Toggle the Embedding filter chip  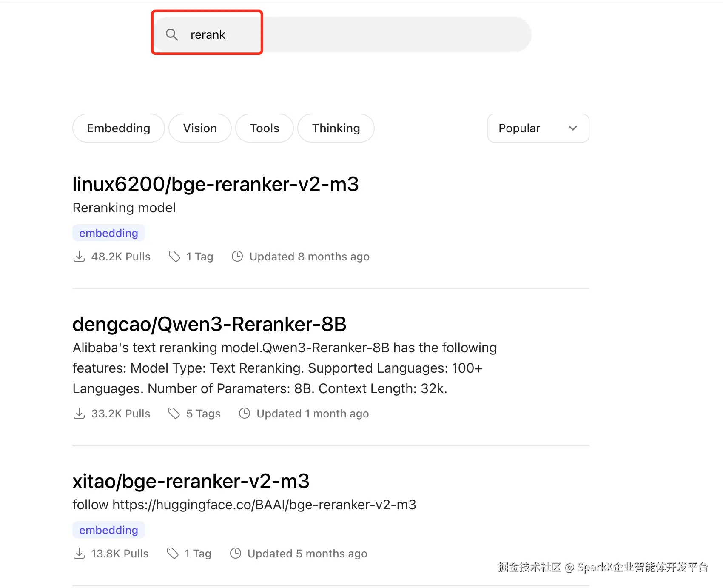(118, 128)
